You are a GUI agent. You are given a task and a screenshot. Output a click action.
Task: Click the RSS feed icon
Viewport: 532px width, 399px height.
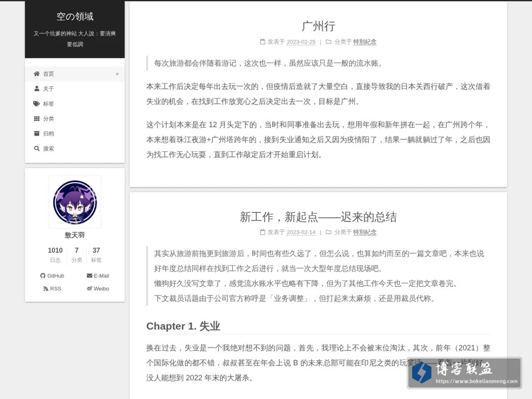tap(46, 289)
